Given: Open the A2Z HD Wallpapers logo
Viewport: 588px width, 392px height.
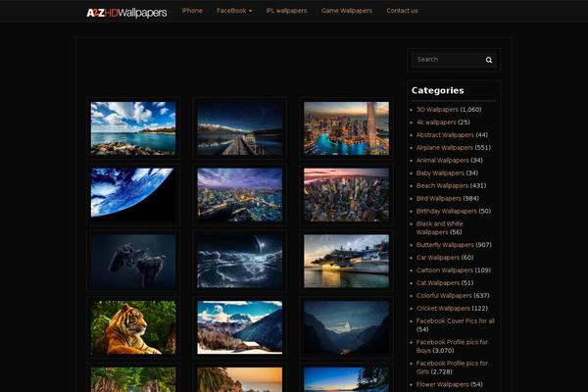Looking at the screenshot, I should point(126,13).
